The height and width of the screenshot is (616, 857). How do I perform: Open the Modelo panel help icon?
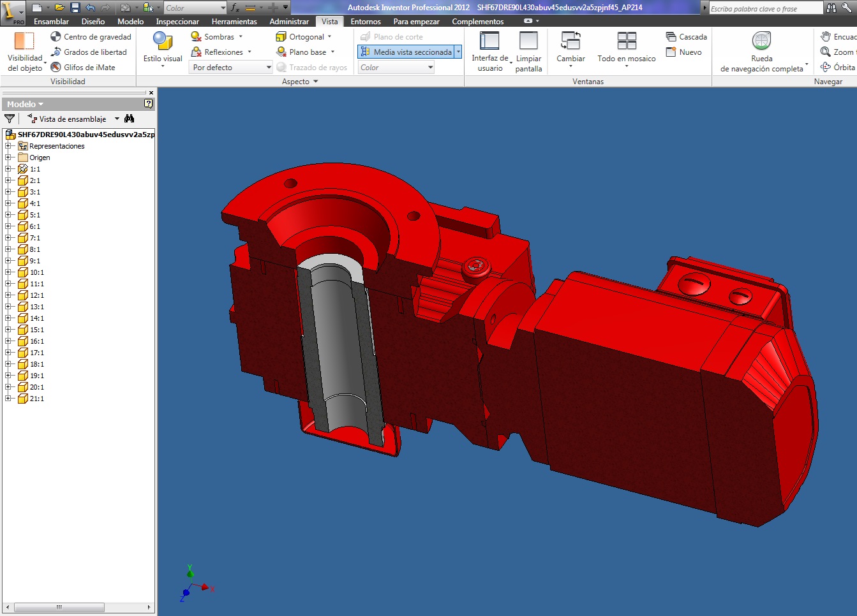(x=149, y=103)
